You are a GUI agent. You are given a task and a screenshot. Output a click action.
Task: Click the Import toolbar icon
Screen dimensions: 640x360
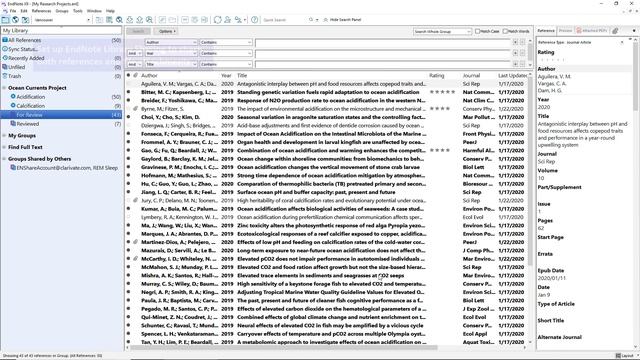point(129,20)
